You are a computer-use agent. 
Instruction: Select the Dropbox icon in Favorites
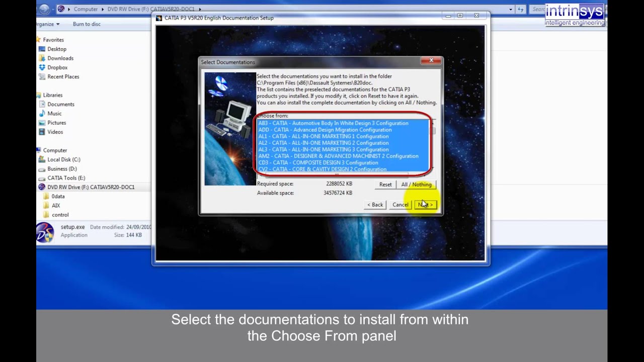tap(42, 67)
